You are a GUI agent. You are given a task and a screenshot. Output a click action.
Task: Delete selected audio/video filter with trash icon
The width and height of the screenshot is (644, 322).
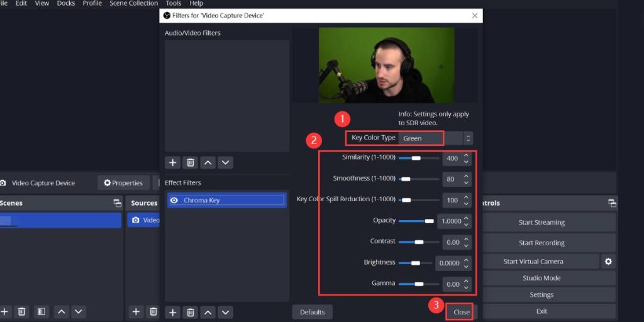(x=190, y=162)
